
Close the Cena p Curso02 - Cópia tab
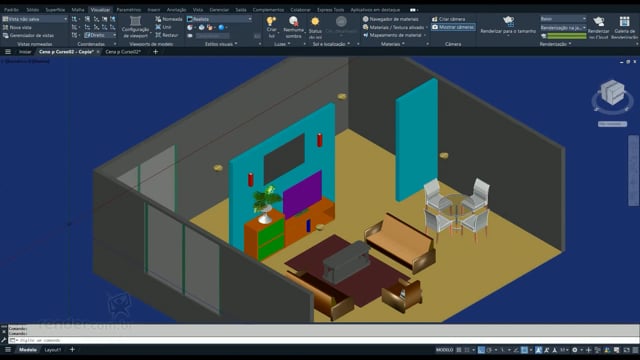98,52
